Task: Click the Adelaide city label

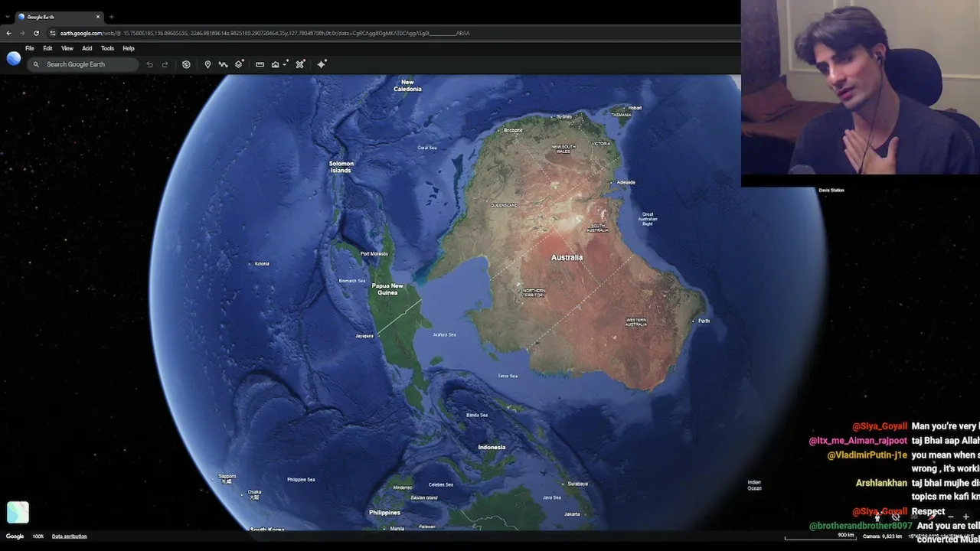Action: click(x=626, y=182)
